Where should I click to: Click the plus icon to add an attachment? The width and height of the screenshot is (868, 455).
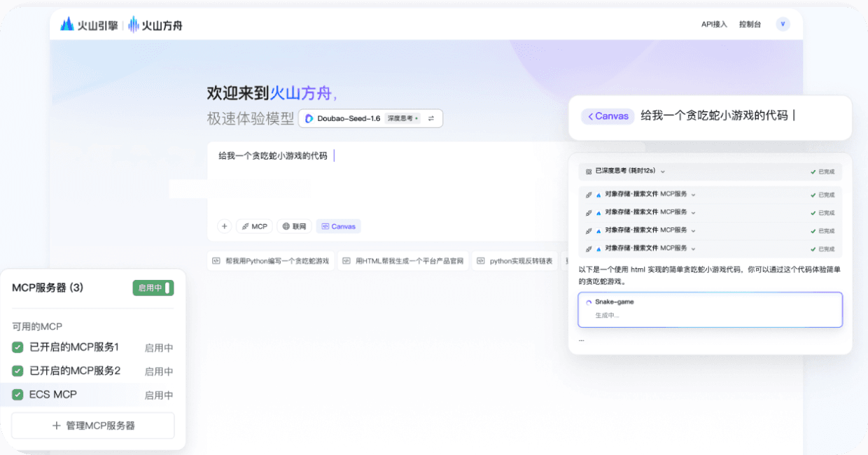click(224, 225)
